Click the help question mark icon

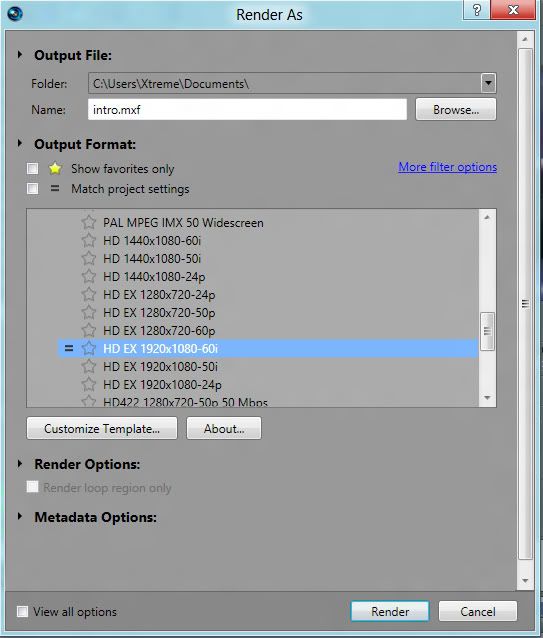point(477,10)
